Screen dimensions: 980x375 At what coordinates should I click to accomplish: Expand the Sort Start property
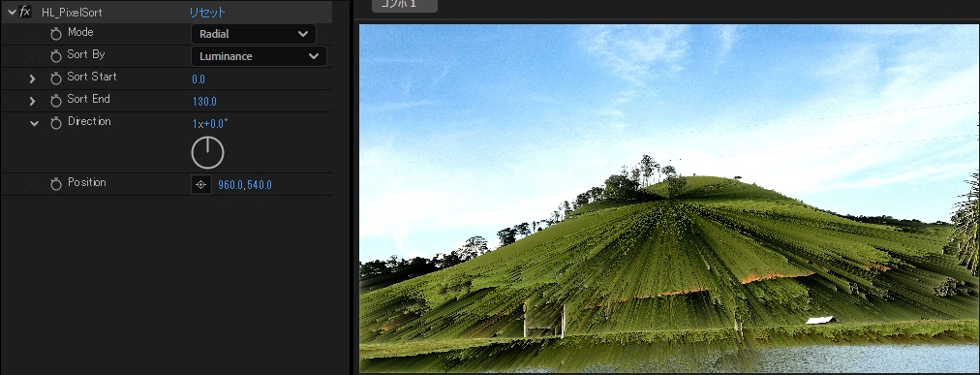33,78
